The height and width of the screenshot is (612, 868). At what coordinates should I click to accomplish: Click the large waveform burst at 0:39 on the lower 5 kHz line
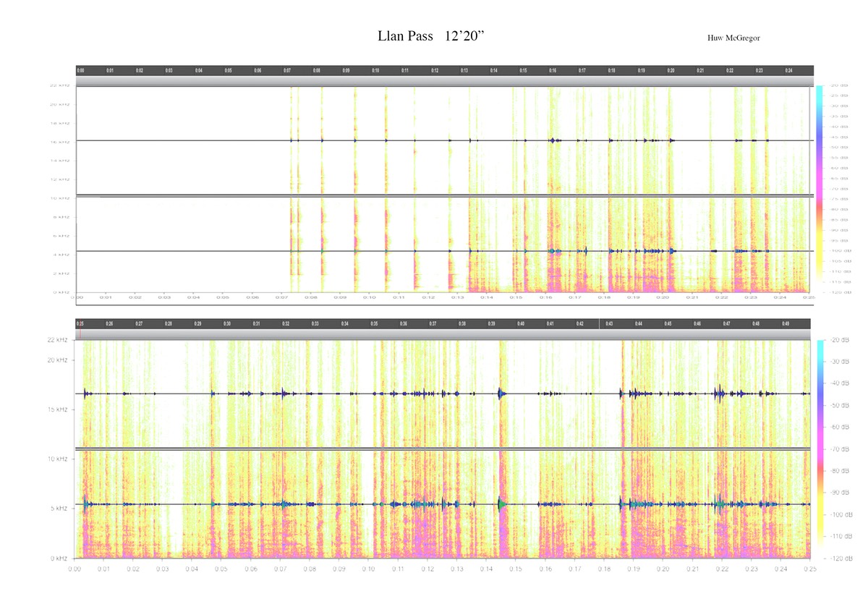[502, 503]
